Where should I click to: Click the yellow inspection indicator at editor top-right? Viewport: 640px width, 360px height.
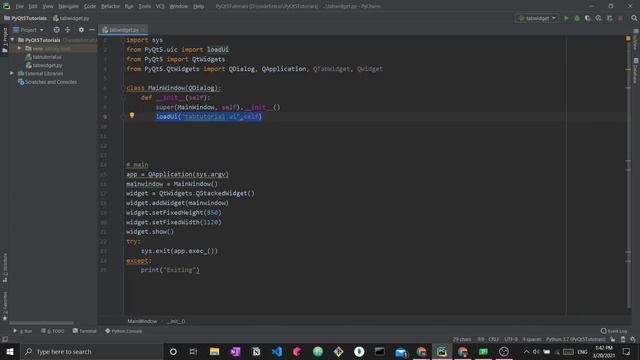coord(628,38)
